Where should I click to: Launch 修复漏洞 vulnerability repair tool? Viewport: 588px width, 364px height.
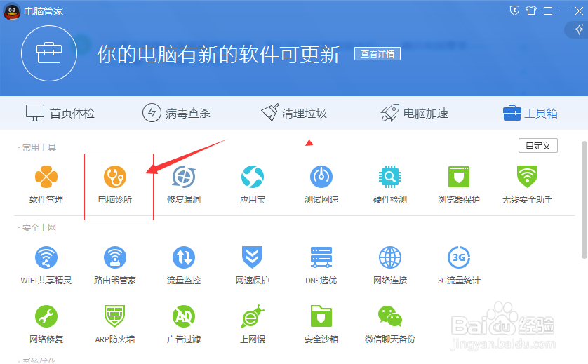point(183,177)
